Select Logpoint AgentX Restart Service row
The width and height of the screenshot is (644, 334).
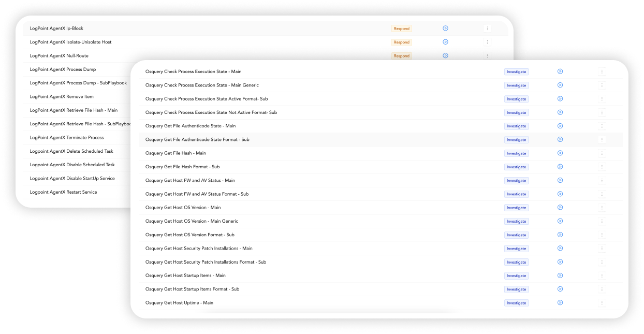78,192
